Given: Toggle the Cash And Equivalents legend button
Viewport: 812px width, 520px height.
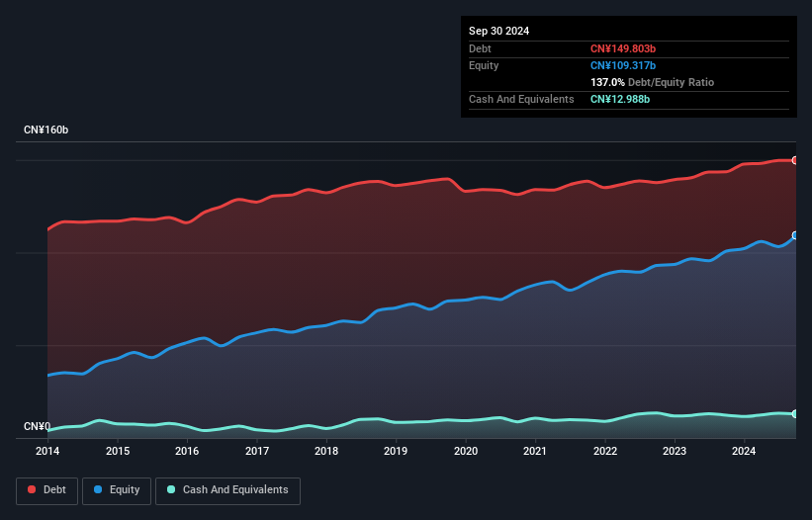Looking at the screenshot, I should (227, 490).
